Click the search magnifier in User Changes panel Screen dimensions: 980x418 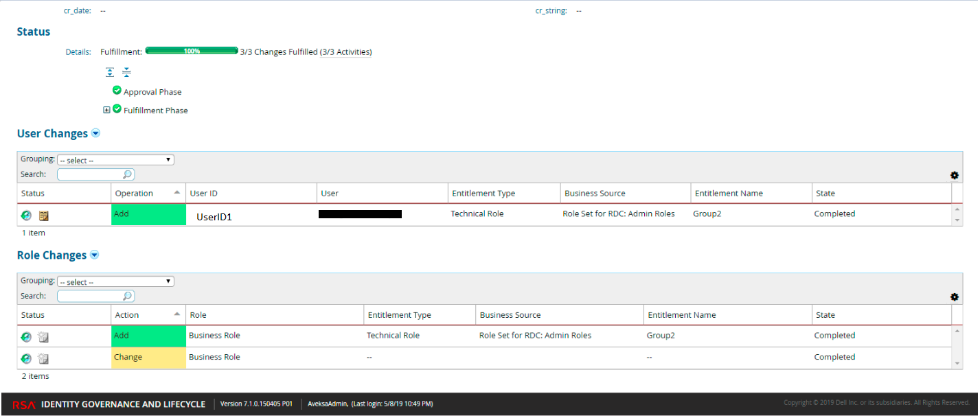[128, 174]
